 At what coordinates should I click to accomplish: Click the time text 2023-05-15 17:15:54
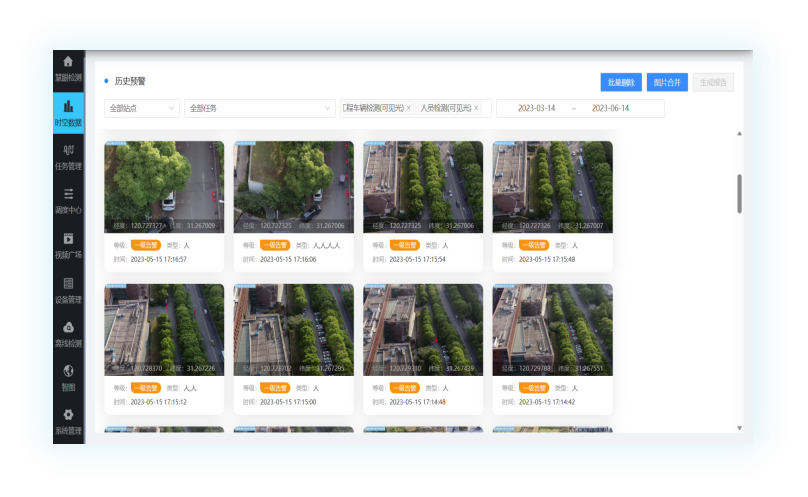coord(417,259)
